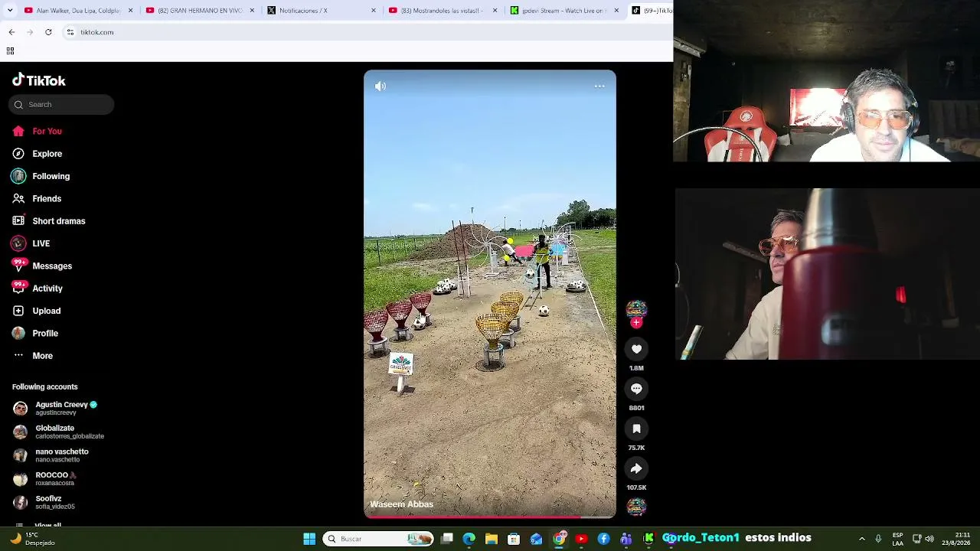Seek using the video progress bar
The image size is (980, 551).
[x=490, y=517]
